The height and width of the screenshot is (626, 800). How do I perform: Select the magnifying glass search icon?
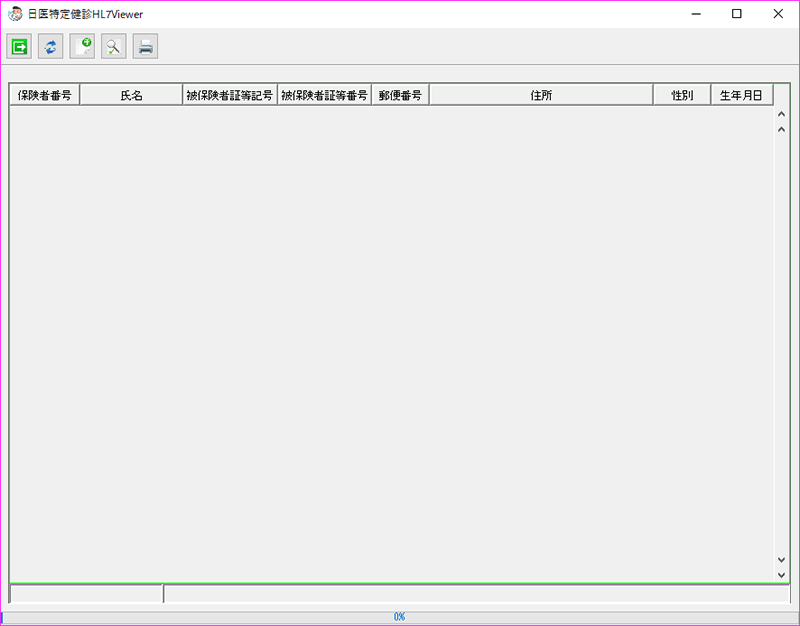pos(113,46)
